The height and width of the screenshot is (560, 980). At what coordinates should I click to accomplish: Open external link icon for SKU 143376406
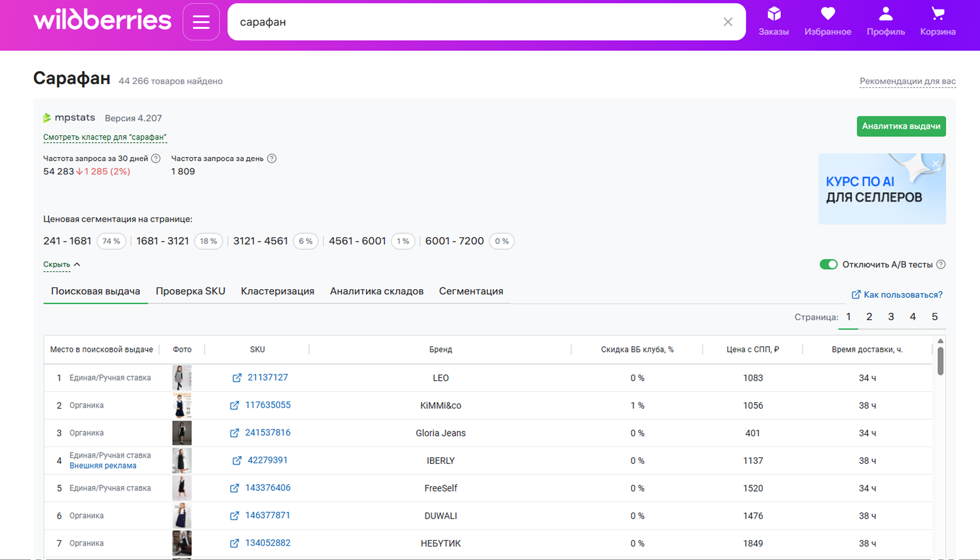click(235, 488)
